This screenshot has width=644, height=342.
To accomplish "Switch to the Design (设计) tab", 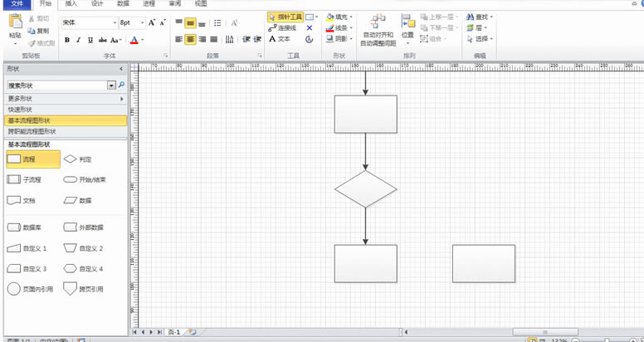I will pos(97,4).
